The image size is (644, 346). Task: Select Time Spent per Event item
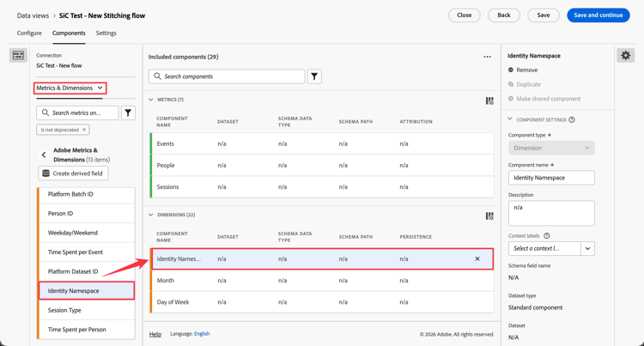(86, 252)
